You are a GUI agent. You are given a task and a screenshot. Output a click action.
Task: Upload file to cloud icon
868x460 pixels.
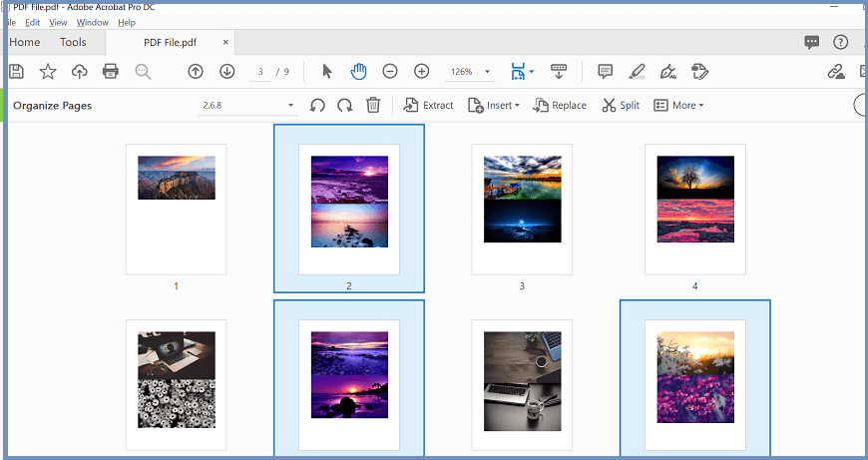coord(79,72)
